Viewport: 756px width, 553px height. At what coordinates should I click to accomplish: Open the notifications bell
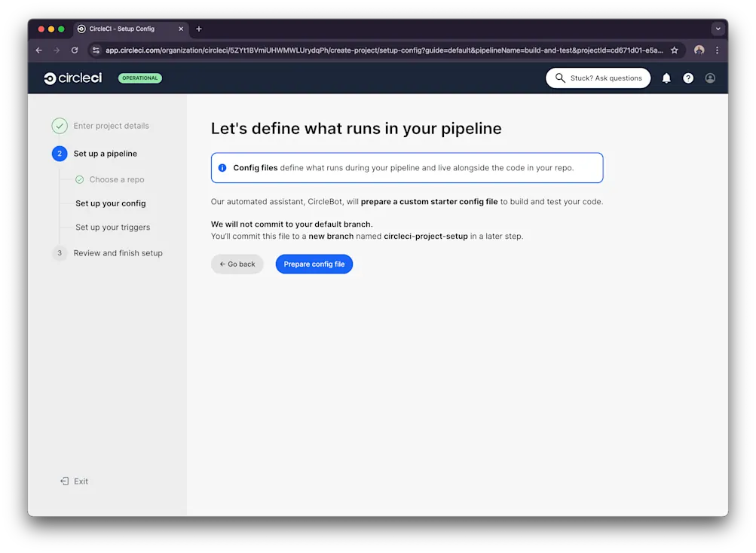click(x=666, y=78)
